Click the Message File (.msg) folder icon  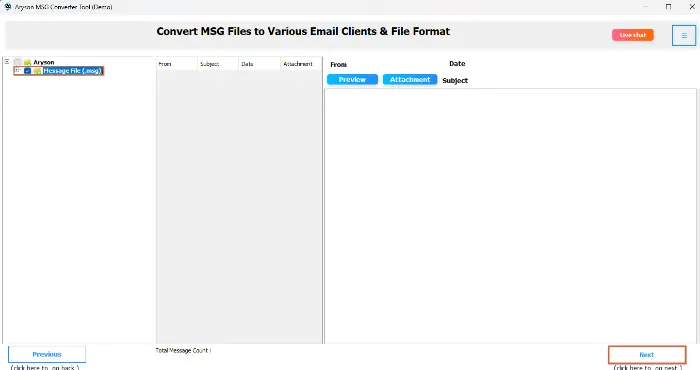(x=38, y=71)
